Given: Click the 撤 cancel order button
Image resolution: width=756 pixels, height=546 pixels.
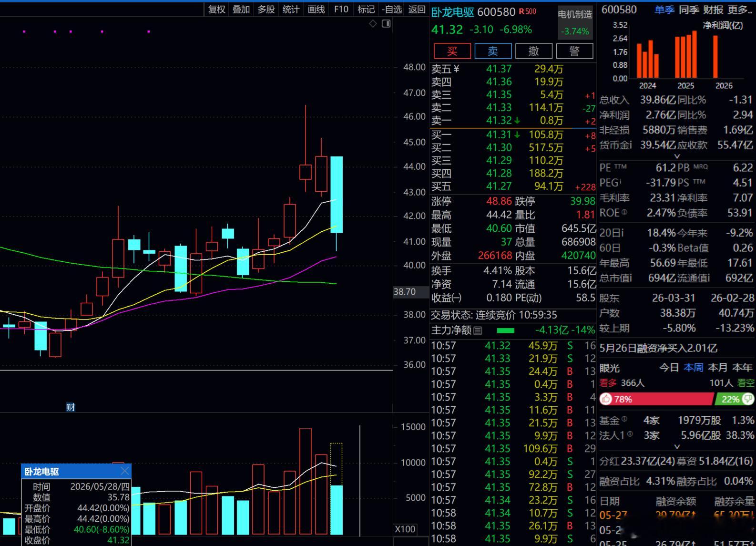Looking at the screenshot, I should (534, 51).
